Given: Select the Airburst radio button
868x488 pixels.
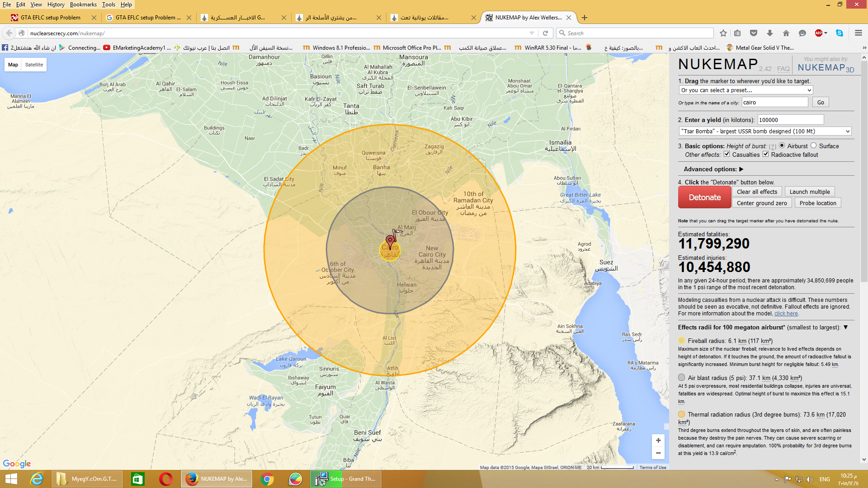Looking at the screenshot, I should coord(782,145).
